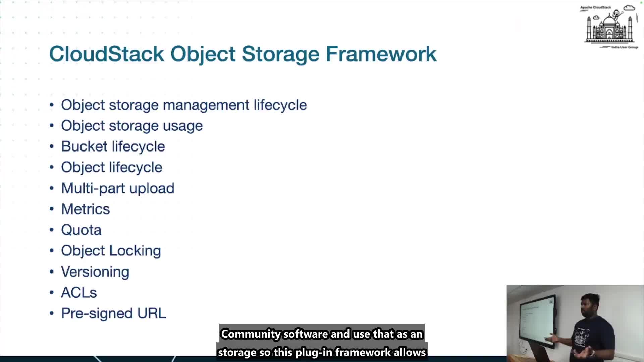Screen dimensions: 644x362
Task: Toggle ACLs bullet point selection
Action: (x=78, y=292)
